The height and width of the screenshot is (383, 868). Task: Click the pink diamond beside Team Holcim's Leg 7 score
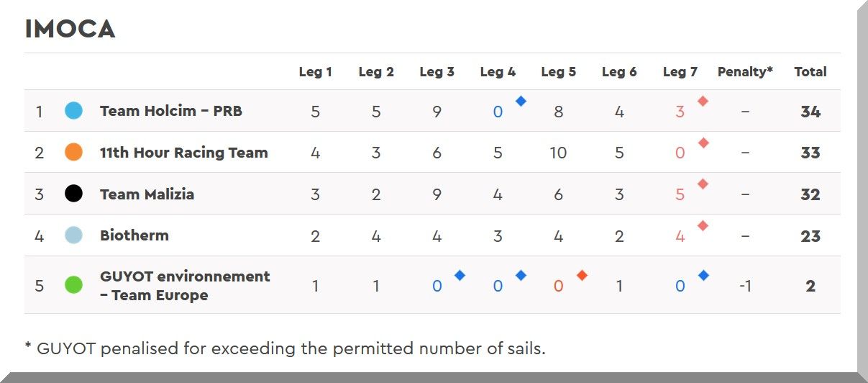[x=703, y=102]
